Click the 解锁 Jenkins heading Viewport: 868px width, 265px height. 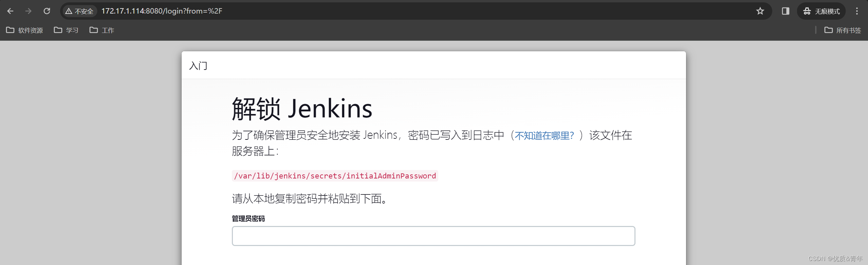[302, 109]
